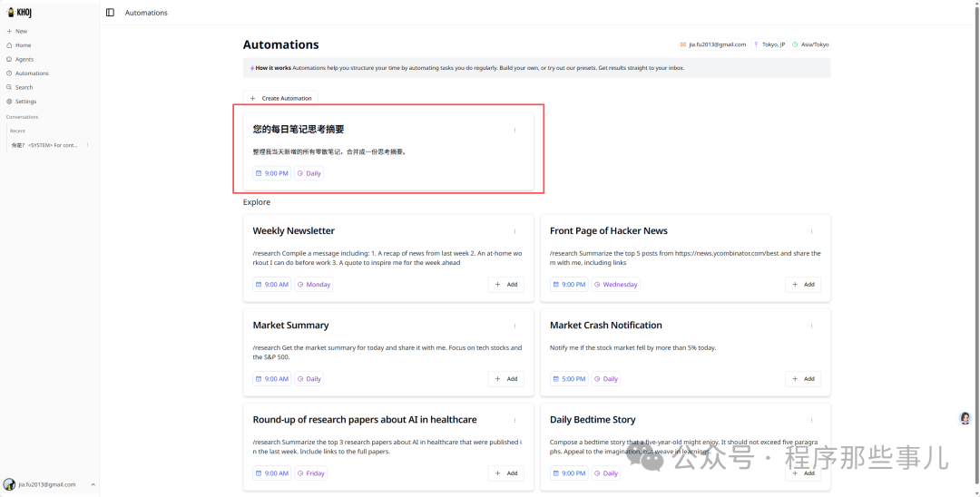The width and height of the screenshot is (980, 497).
Task: Click the floating avatar at right edge
Action: click(x=965, y=418)
